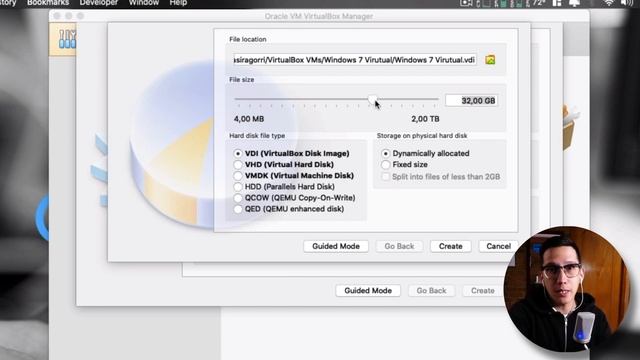This screenshot has height=360, width=640.
Task: Click the Wi-Fi icon in menu bar
Action: tap(609, 3)
